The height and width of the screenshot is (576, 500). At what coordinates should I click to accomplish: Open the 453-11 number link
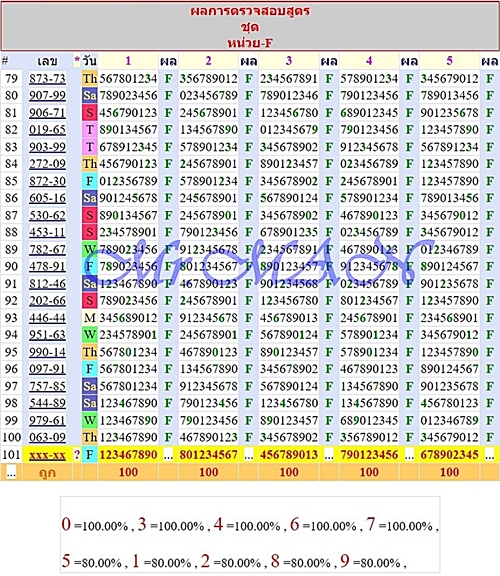click(47, 232)
